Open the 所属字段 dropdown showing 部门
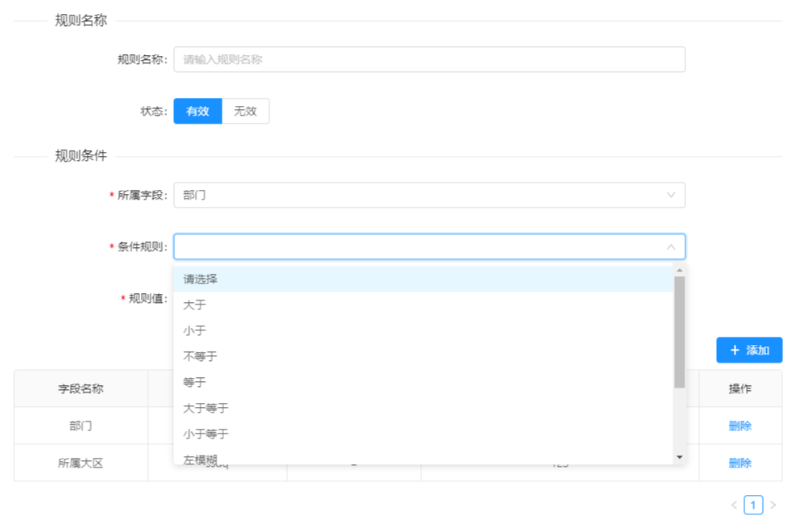The width and height of the screenshot is (800, 521). click(x=429, y=195)
